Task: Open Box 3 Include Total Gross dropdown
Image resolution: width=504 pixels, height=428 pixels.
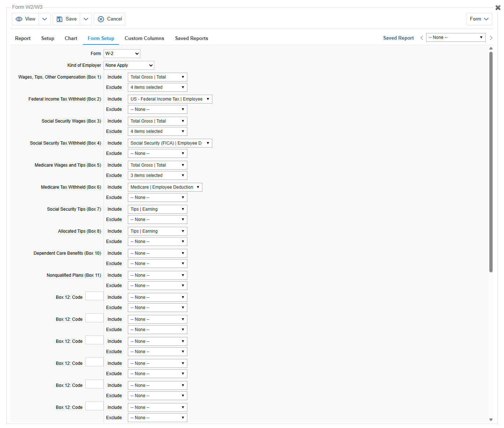Action: pyautogui.click(x=158, y=121)
